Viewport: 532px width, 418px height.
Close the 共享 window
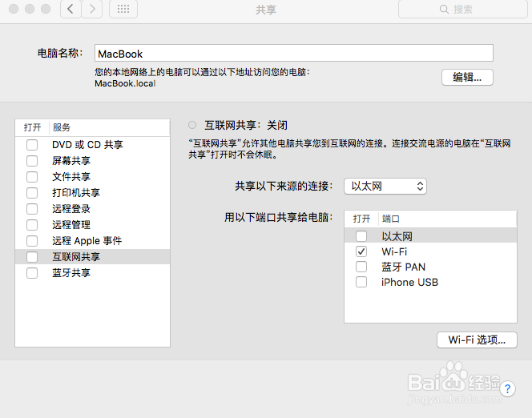(14, 9)
